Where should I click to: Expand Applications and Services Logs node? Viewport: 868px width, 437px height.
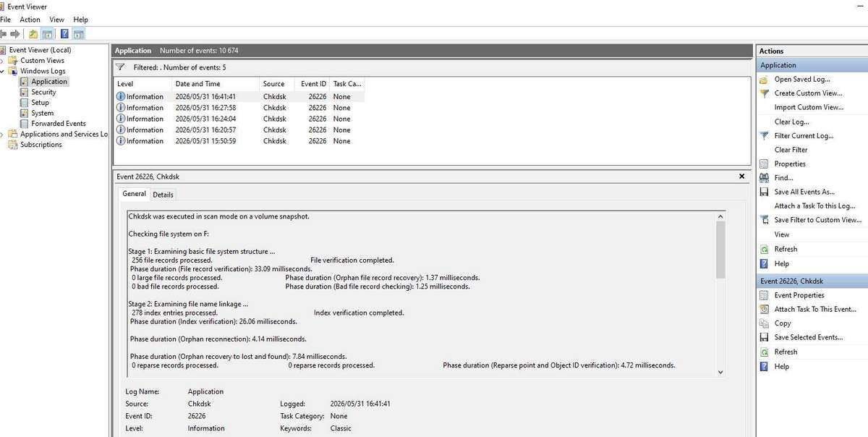click(3, 134)
